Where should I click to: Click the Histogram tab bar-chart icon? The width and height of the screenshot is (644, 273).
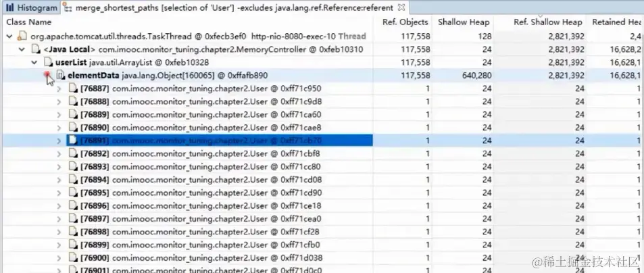(10, 7)
